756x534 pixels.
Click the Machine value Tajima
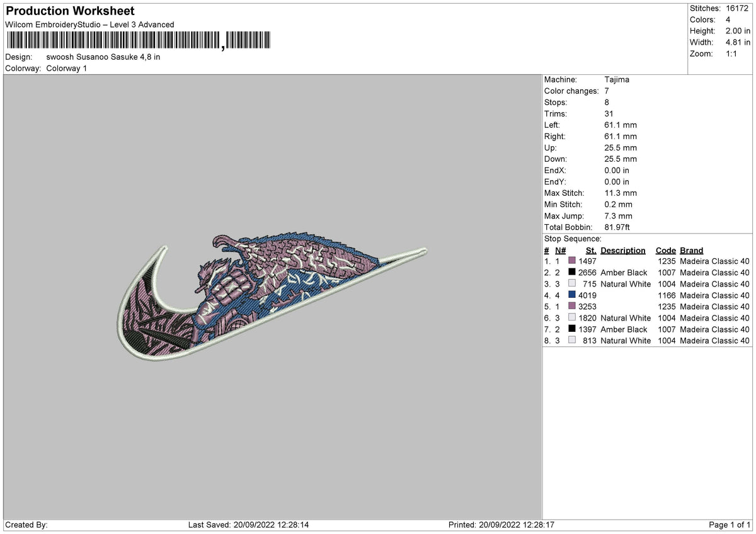[617, 79]
